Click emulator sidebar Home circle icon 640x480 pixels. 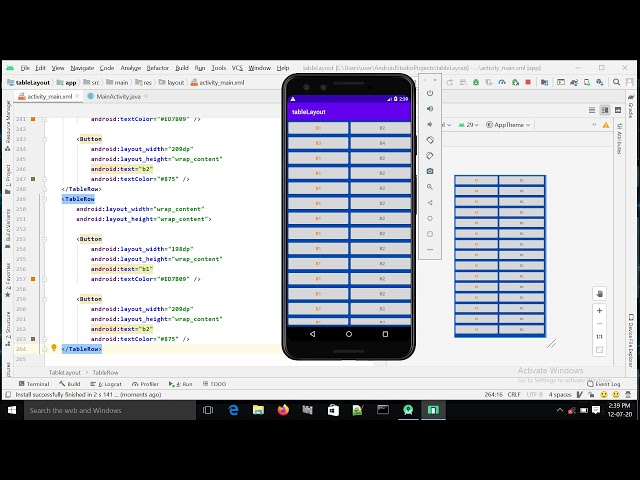430,218
